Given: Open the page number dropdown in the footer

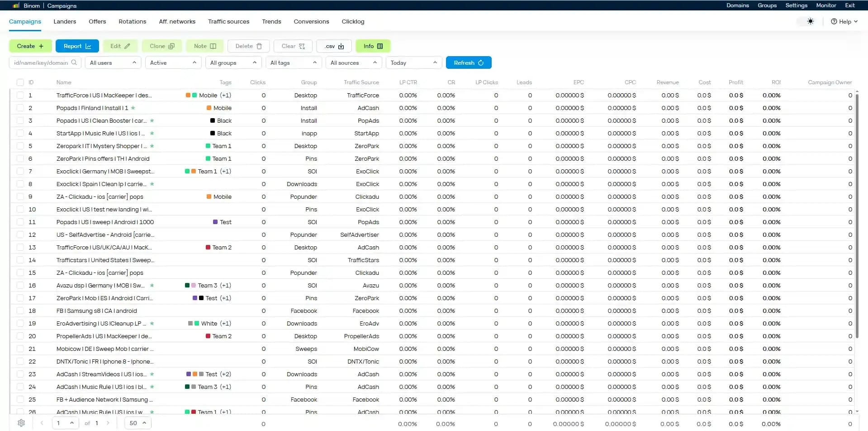Looking at the screenshot, I should point(66,423).
